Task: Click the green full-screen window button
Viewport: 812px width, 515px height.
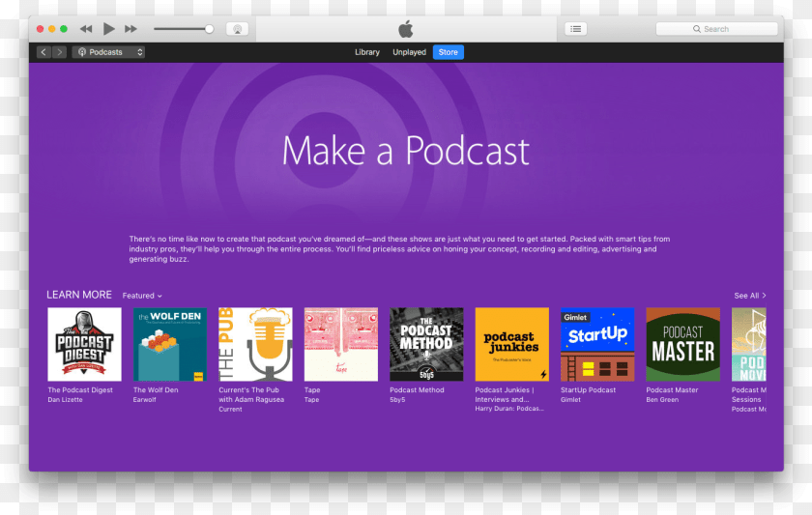Action: (64, 29)
